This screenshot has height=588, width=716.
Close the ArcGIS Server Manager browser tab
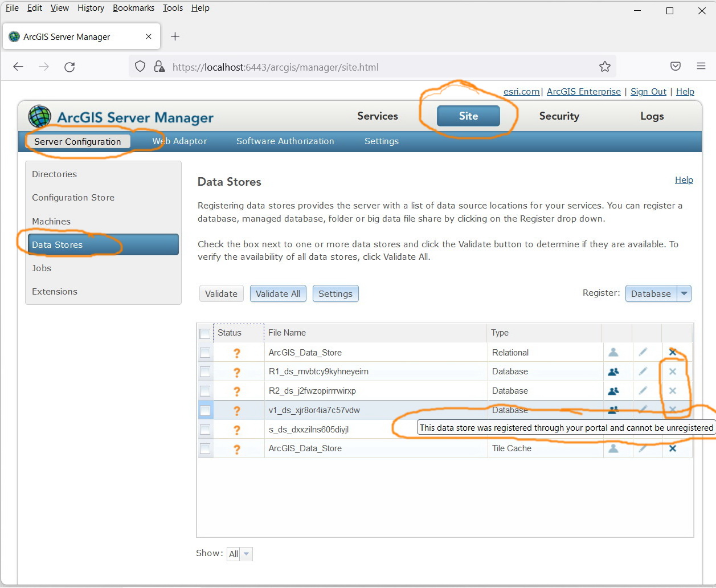(x=149, y=36)
